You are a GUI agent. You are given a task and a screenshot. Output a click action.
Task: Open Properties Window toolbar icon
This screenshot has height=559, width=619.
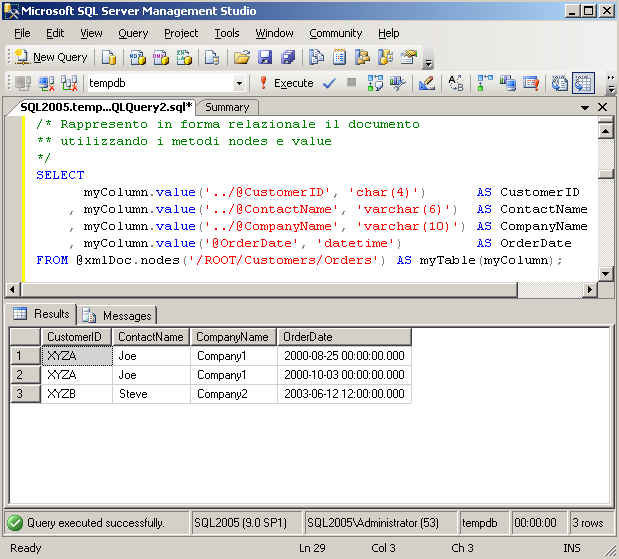click(x=409, y=57)
